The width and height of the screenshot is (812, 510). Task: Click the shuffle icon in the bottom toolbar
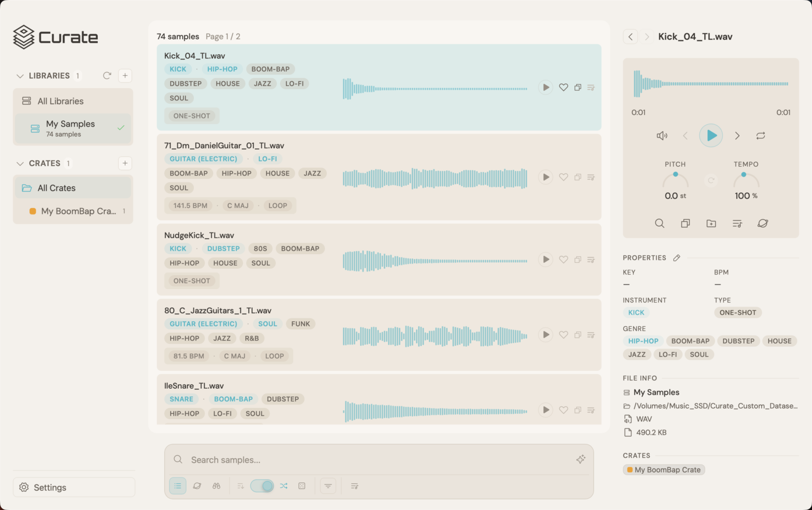pyautogui.click(x=284, y=486)
